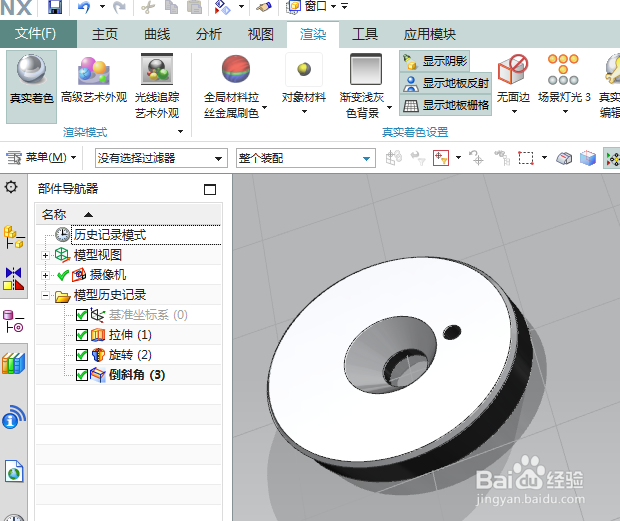Select the 拉伸 (1) feature
Image resolution: width=620 pixels, height=521 pixels.
pyautogui.click(x=130, y=335)
